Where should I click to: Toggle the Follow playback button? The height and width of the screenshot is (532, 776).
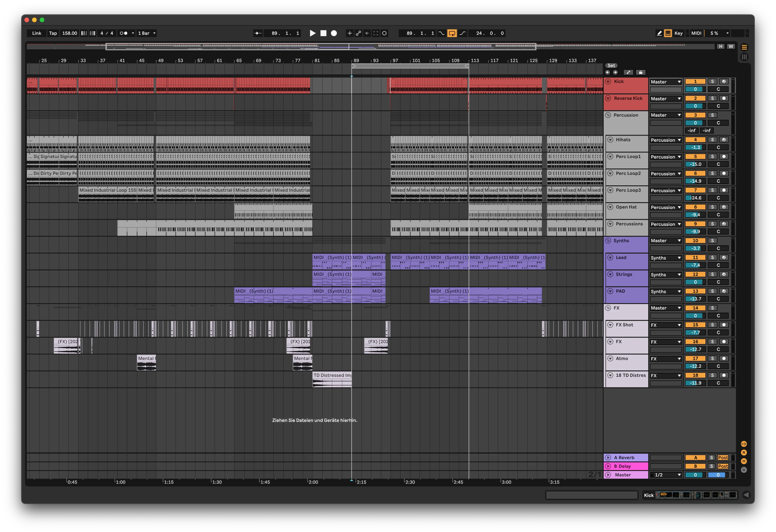coord(258,33)
